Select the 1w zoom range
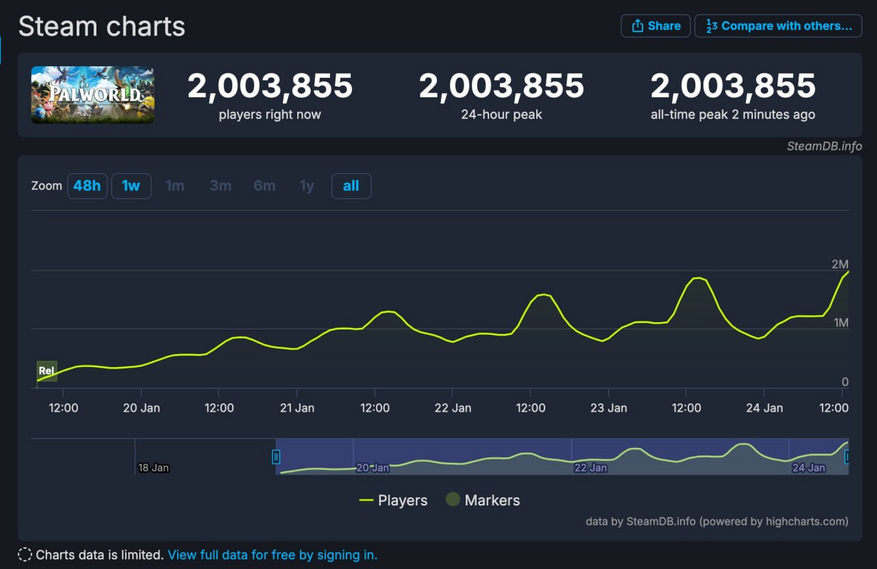877x569 pixels. click(x=131, y=186)
